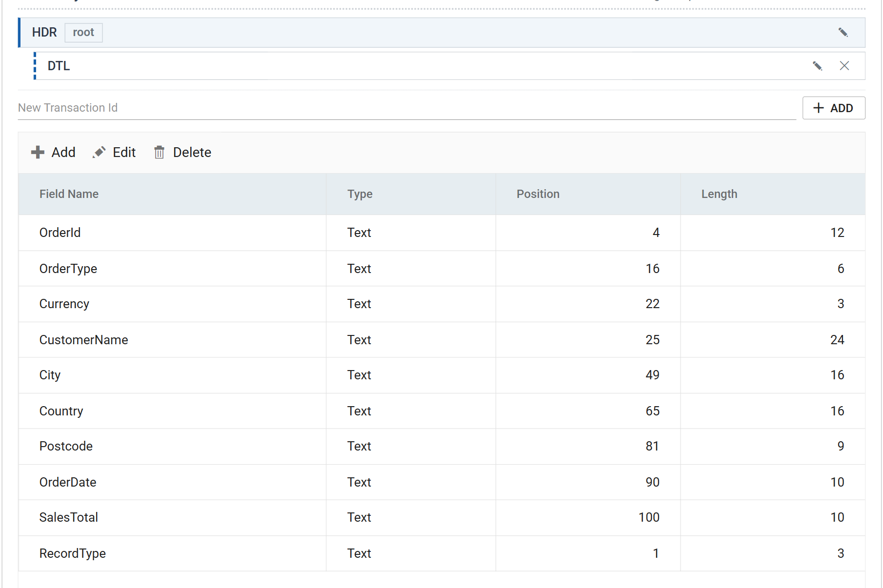Select the CustomerName field row
This screenshot has width=883, height=588.
tap(441, 340)
